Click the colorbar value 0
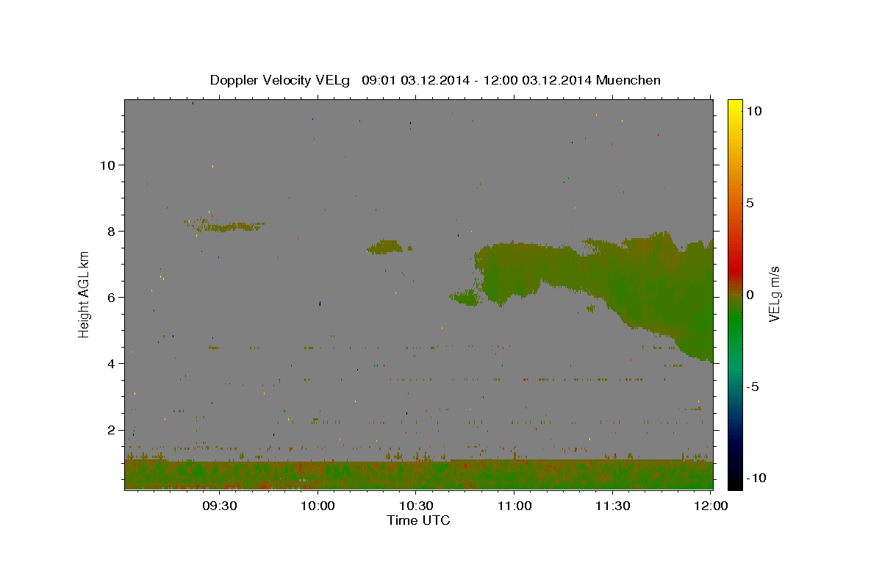 [750, 295]
